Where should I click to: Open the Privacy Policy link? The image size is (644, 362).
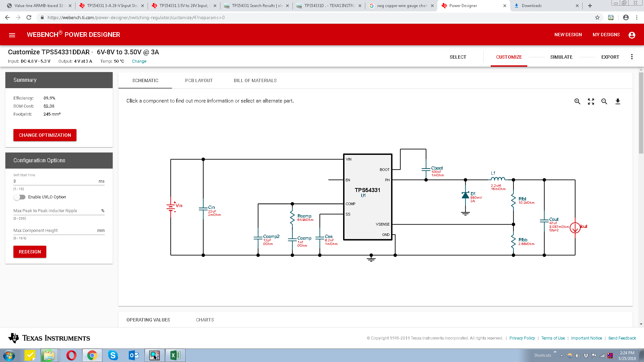(x=522, y=338)
